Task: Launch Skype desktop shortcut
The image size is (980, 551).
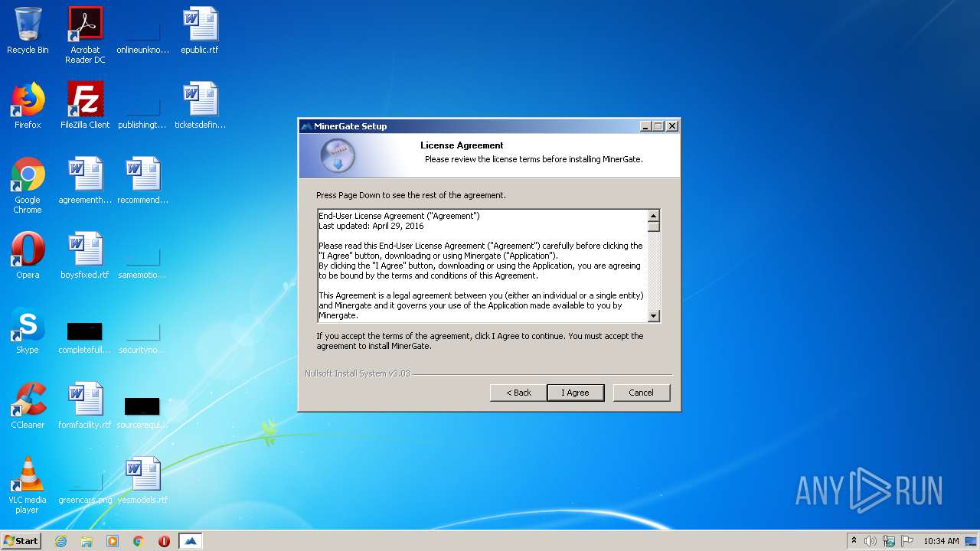Action: click(x=28, y=331)
